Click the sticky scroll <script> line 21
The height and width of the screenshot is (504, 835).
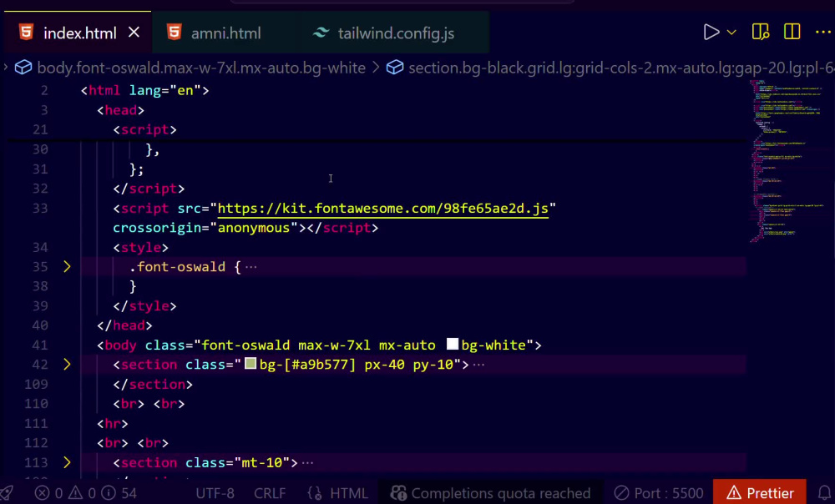pos(144,130)
